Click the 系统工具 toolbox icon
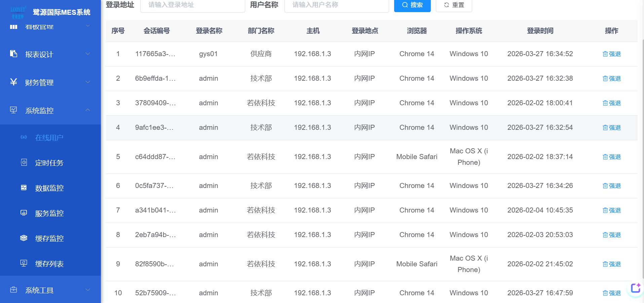Viewport: 644px width, 303px height. tap(13, 290)
